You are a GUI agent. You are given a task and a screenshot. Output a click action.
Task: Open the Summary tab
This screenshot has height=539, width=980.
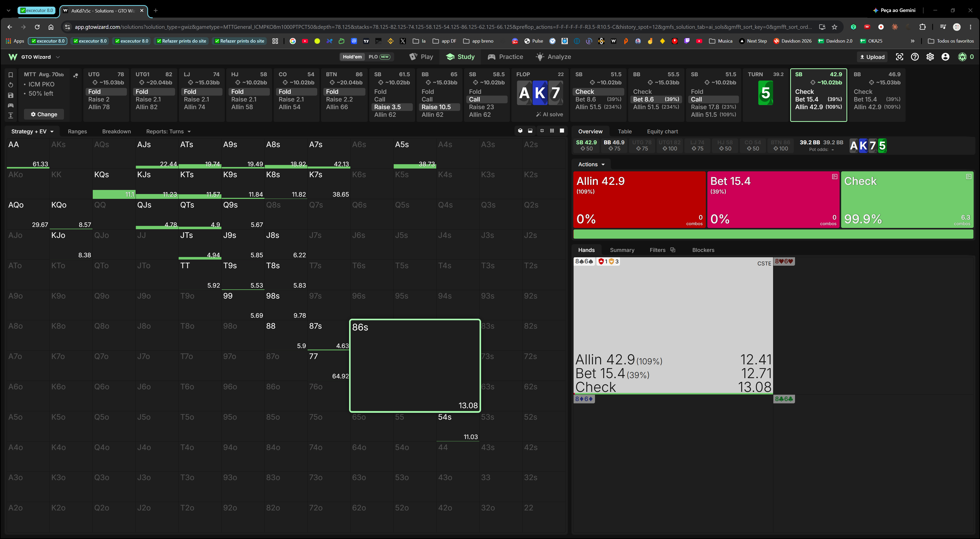622,250
